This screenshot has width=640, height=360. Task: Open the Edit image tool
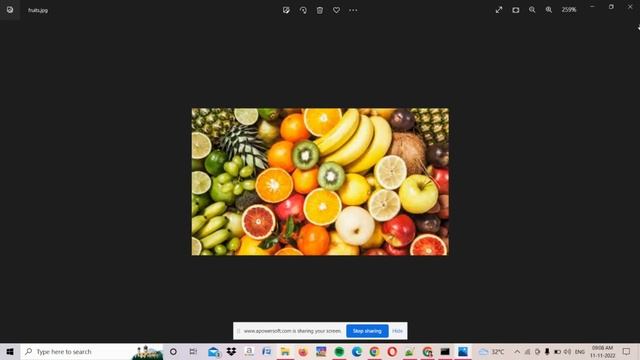tap(286, 10)
